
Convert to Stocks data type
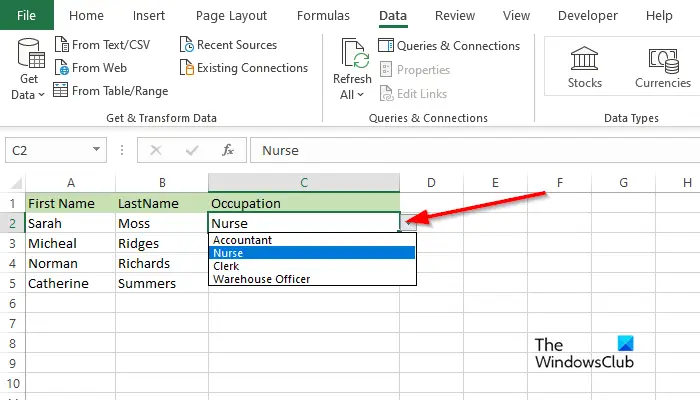584,67
